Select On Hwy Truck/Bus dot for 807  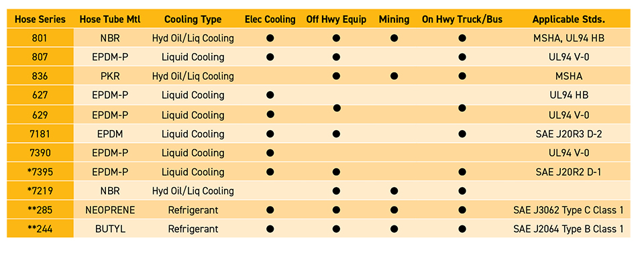click(x=462, y=58)
